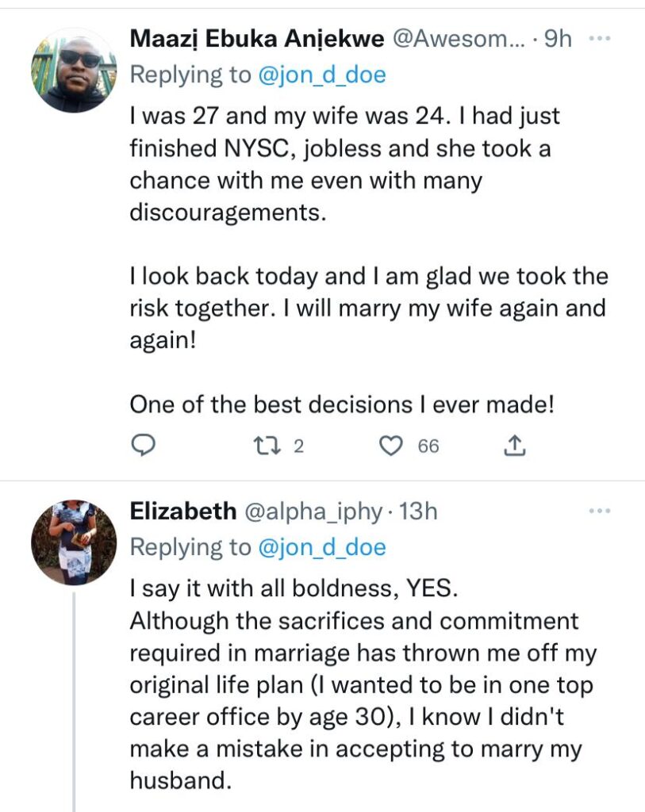This screenshot has height=812, width=645.
Task: View the like count of 66
Action: click(x=428, y=446)
